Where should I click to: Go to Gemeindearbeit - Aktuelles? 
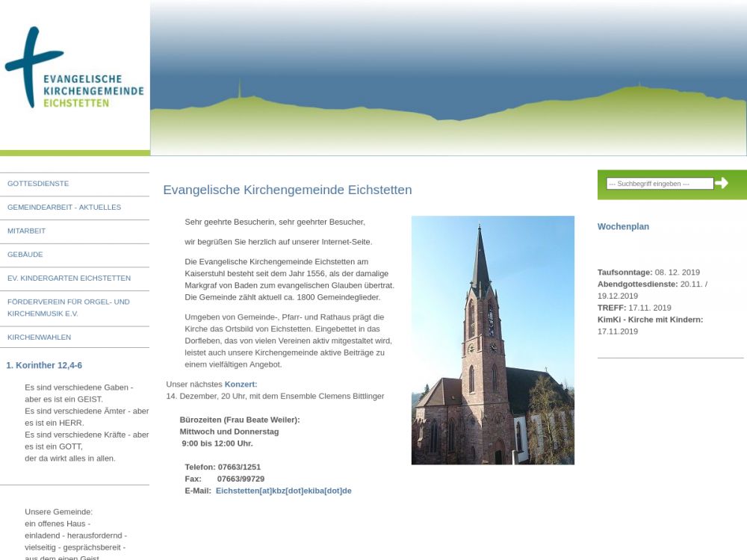pos(64,208)
